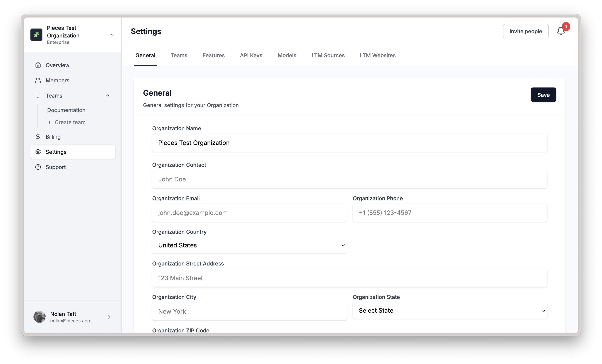The height and width of the screenshot is (364, 602).
Task: Open Support via question mark icon
Action: pos(38,167)
